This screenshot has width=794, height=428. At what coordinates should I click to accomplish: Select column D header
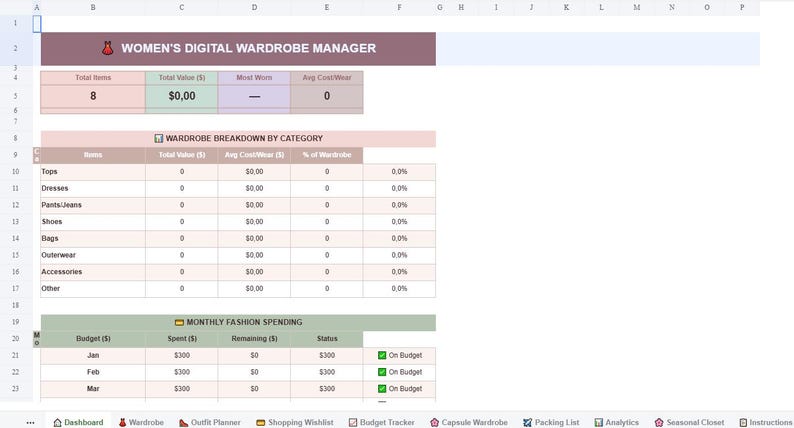click(254, 7)
